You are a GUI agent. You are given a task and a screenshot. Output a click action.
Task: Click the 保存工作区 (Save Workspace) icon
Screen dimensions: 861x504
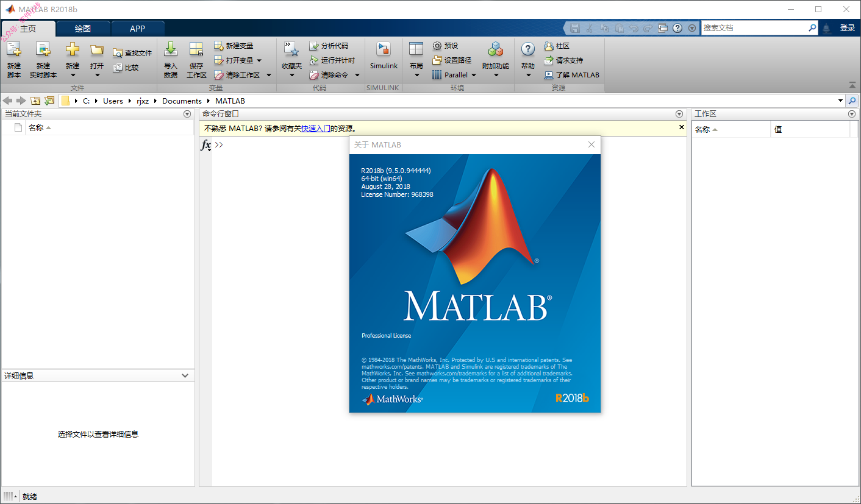pos(196,50)
